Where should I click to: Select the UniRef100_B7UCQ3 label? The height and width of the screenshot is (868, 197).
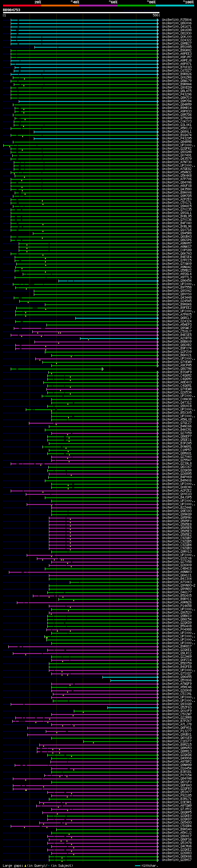point(176,67)
